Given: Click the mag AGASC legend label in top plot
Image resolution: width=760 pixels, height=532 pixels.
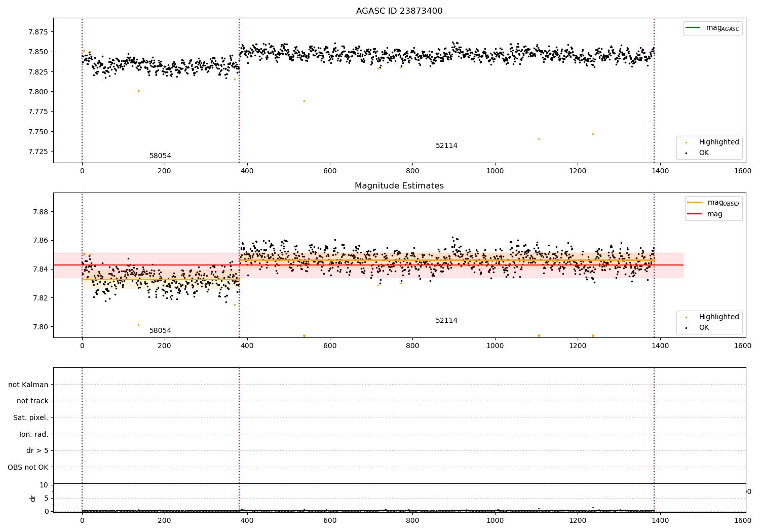Looking at the screenshot, I should click(x=723, y=28).
